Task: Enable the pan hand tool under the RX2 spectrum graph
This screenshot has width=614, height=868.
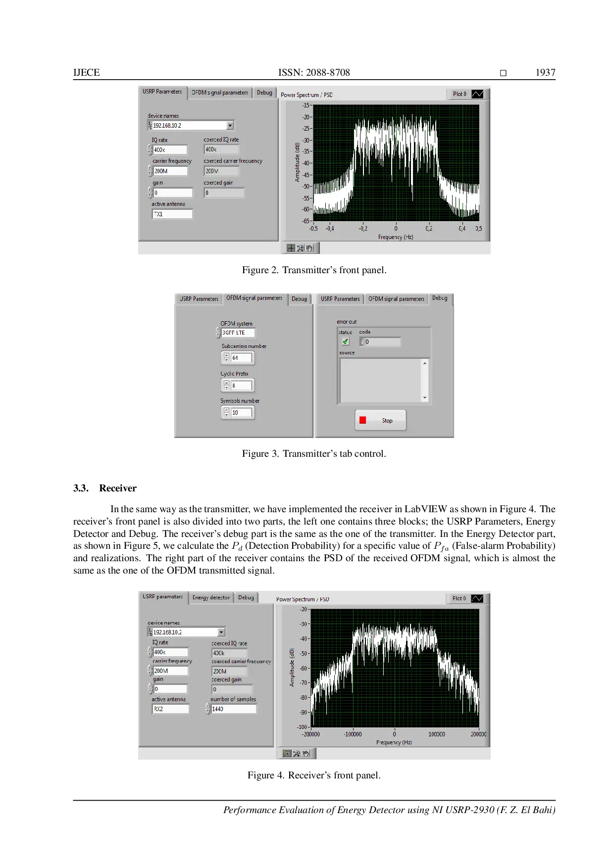Action: 306,753
